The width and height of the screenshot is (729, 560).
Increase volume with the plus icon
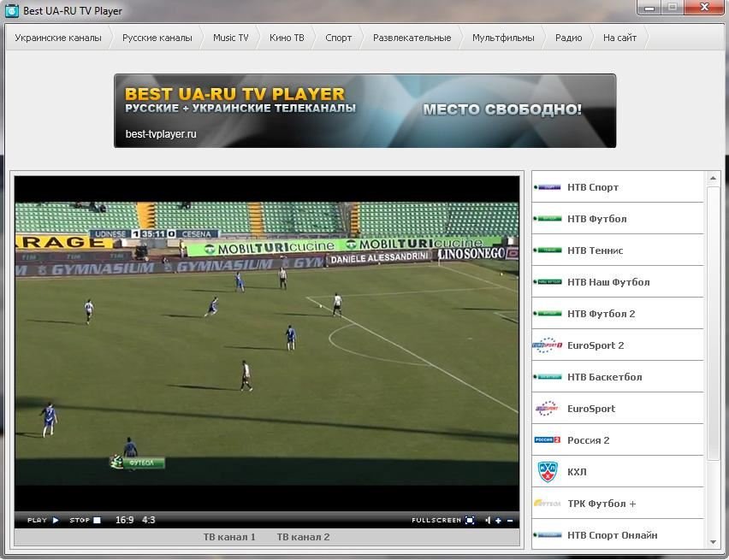pyautogui.click(x=498, y=521)
